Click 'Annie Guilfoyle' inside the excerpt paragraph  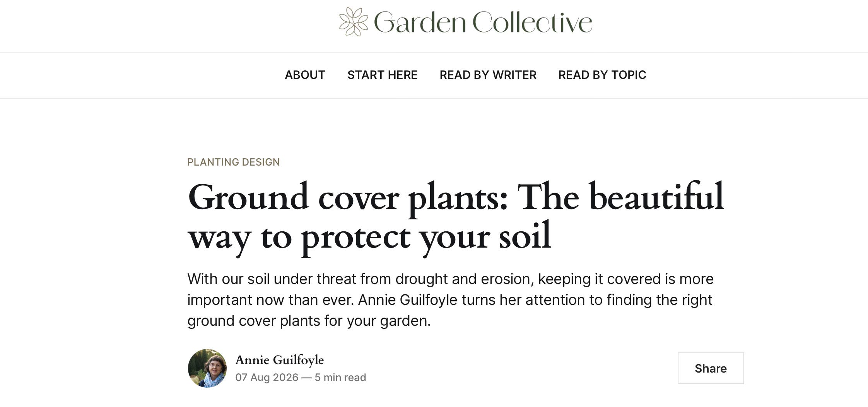tap(408, 300)
